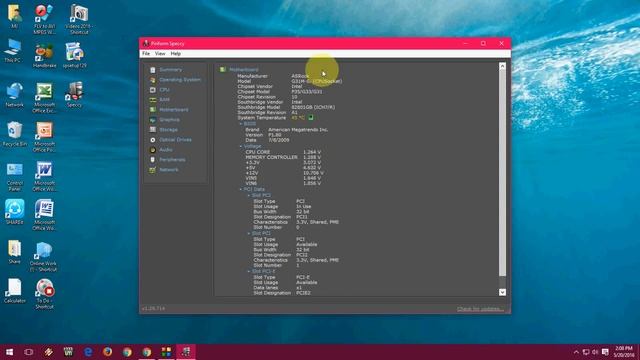Click the Chipset Vendor row
640x360 pixels.
click(269, 87)
